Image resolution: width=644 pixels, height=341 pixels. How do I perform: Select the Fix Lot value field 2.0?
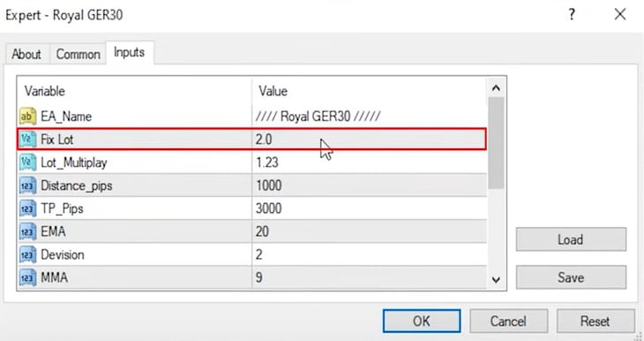tap(369, 140)
